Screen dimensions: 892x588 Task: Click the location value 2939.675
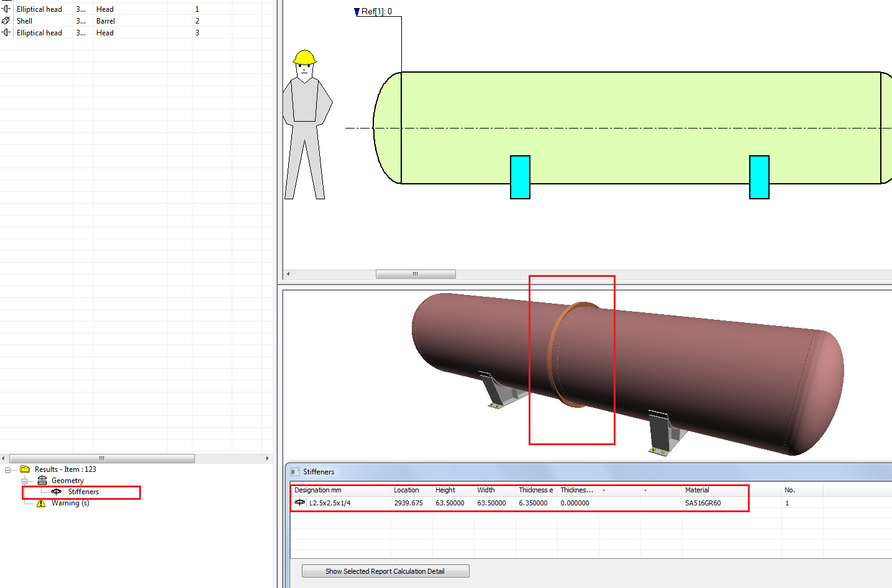click(408, 503)
